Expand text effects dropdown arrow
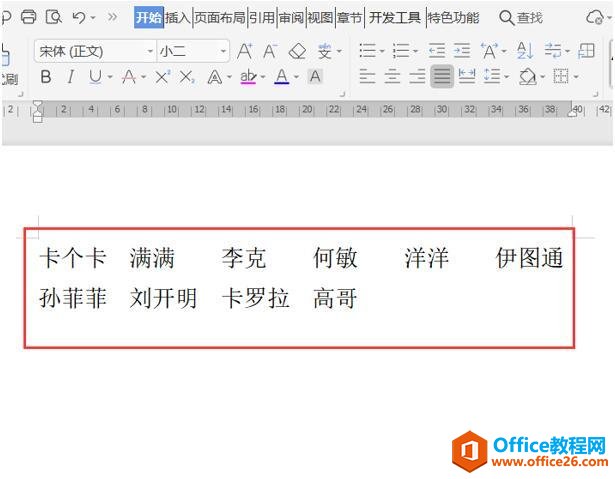The image size is (615, 479). coord(229,77)
